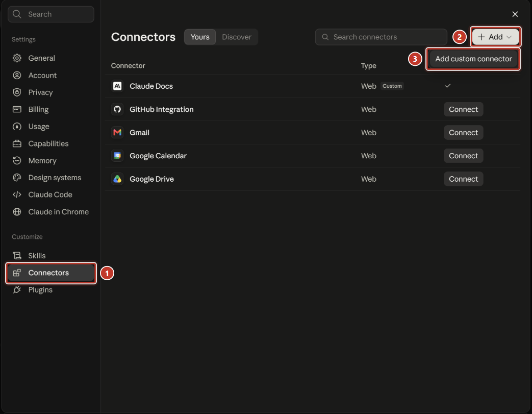
Task: Connect GitHub Integration
Action: (463, 109)
